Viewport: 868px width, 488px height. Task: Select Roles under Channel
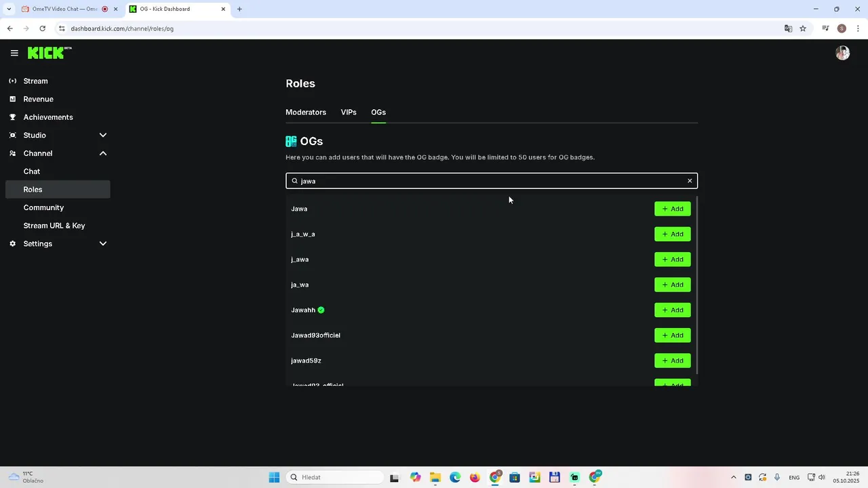pyautogui.click(x=58, y=190)
